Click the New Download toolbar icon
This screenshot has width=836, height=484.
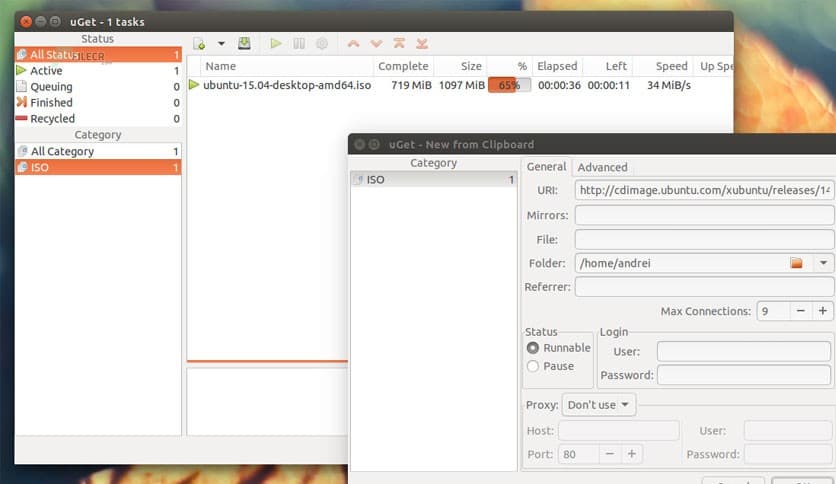pos(199,44)
